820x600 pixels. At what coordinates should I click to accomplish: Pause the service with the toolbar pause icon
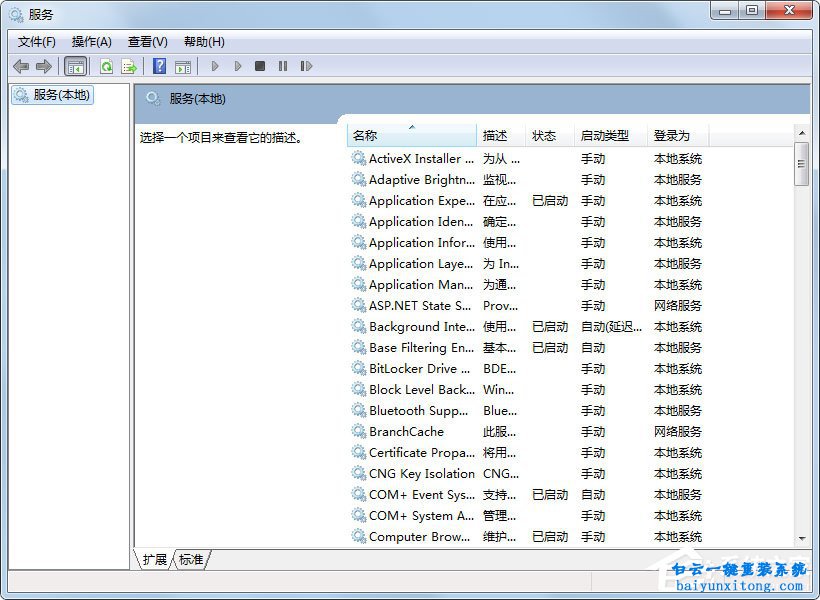[x=283, y=66]
